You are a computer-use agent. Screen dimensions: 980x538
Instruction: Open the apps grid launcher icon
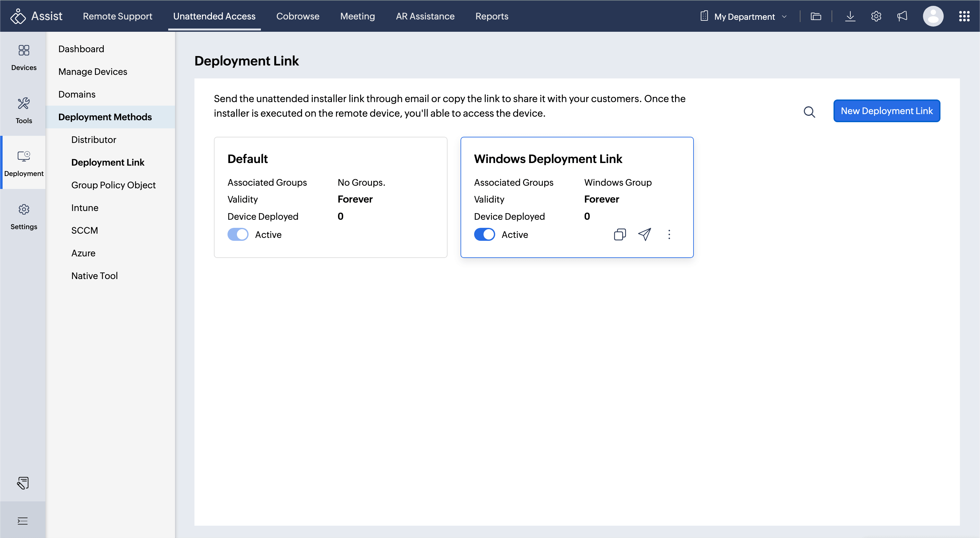(964, 16)
